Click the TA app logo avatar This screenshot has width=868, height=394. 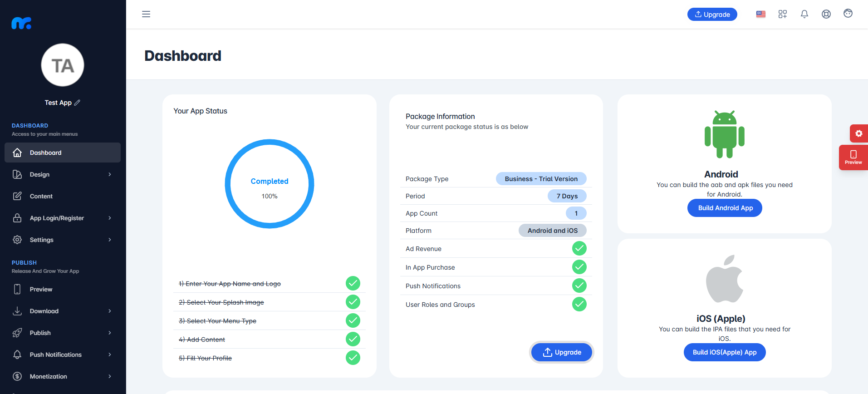tap(63, 65)
